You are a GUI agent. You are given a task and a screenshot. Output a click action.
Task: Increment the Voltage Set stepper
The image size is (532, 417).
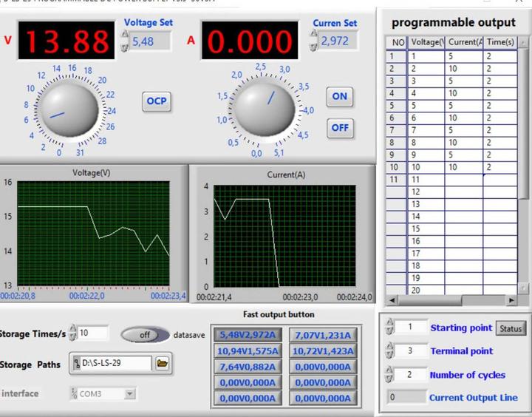click(125, 35)
